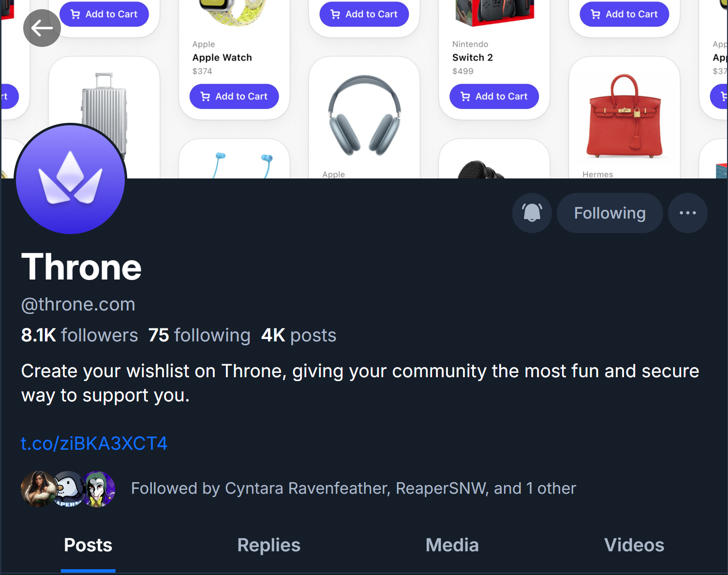This screenshot has height=575, width=728.
Task: View the 75 following list
Action: [199, 335]
